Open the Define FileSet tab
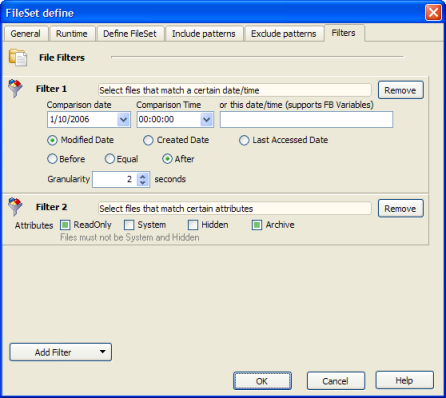The image size is (446, 398). 130,34
